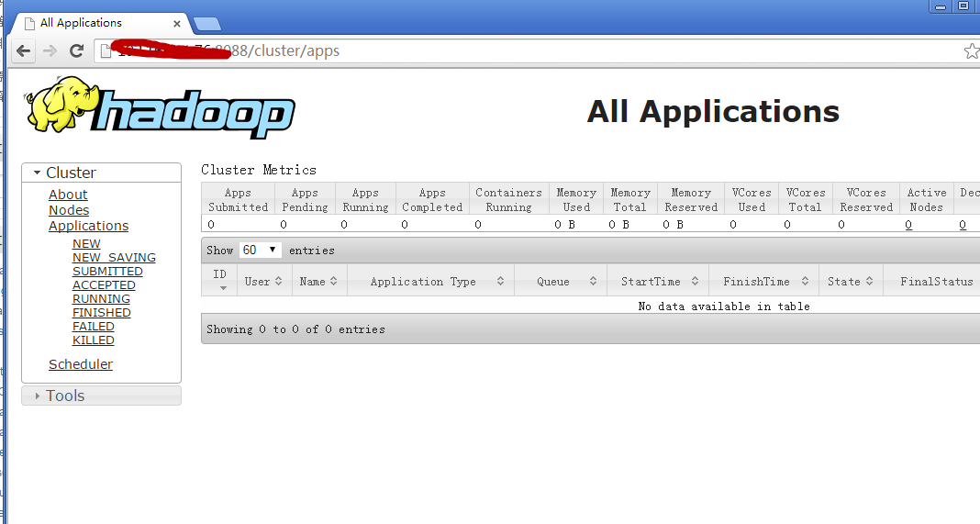Sort table by User column
980x524 pixels.
tap(263, 282)
